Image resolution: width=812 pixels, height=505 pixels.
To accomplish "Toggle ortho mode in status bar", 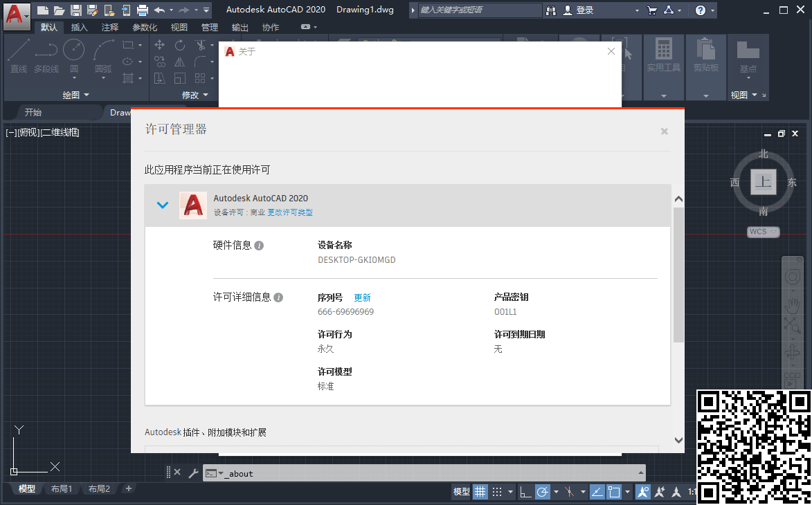I will 525,492.
